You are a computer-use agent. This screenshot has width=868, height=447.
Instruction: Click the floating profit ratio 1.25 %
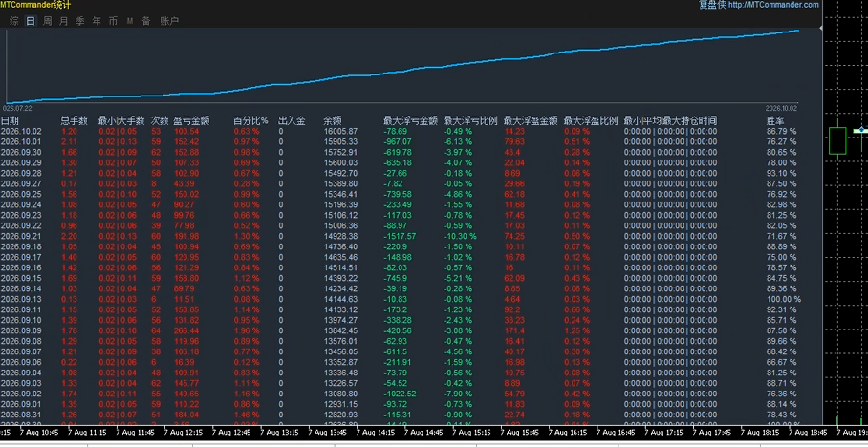pos(576,330)
